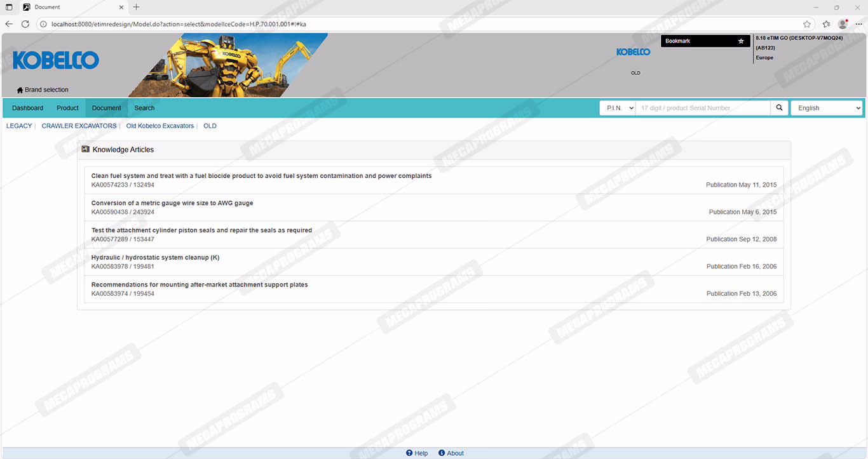
Task: Go back using the browser back arrow
Action: [9, 24]
